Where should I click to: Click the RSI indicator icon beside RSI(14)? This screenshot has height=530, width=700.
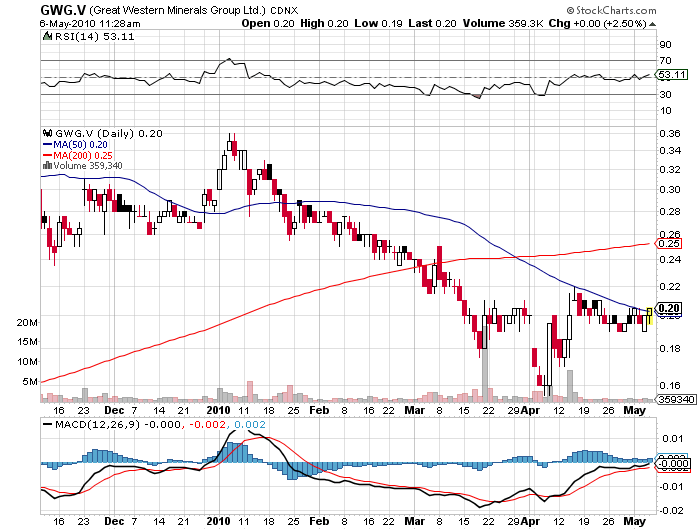click(x=47, y=37)
